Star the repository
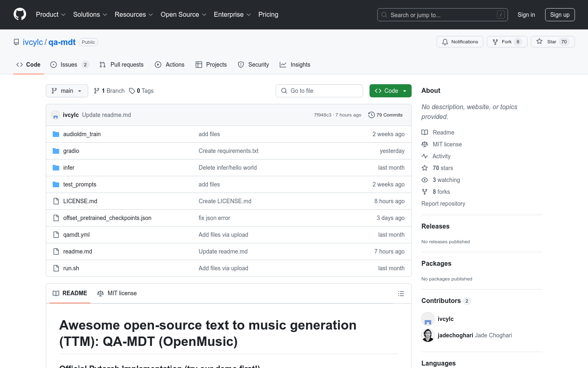The image size is (588, 368). click(x=553, y=42)
